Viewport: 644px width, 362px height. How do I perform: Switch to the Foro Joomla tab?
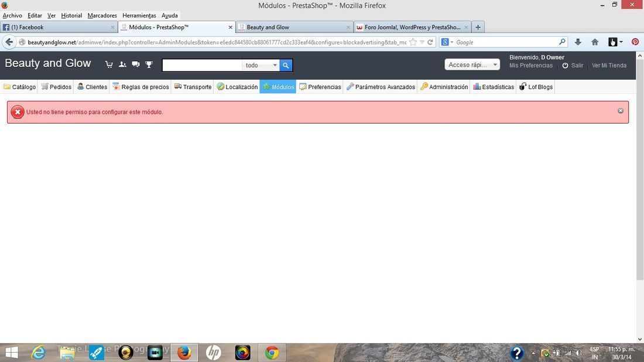[x=412, y=27]
